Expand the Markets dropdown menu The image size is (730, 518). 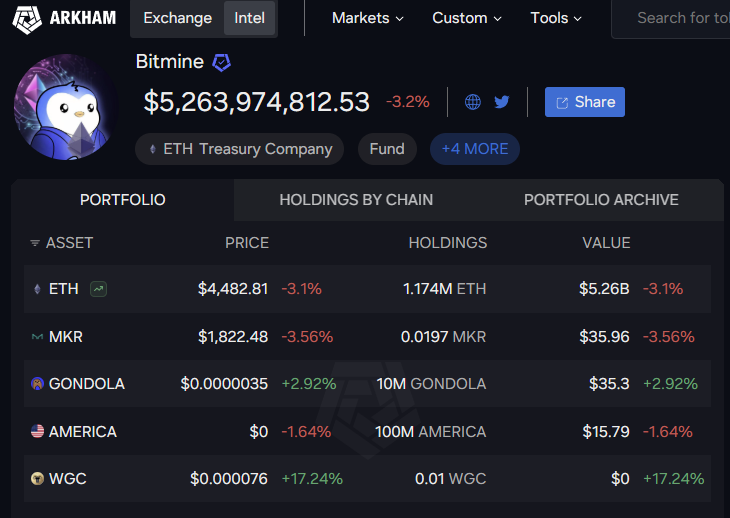coord(367,18)
